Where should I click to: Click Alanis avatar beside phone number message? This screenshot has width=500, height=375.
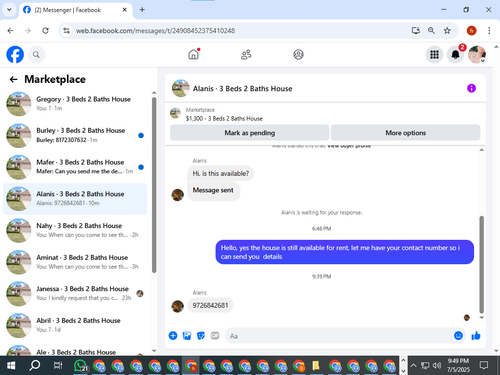click(x=178, y=306)
